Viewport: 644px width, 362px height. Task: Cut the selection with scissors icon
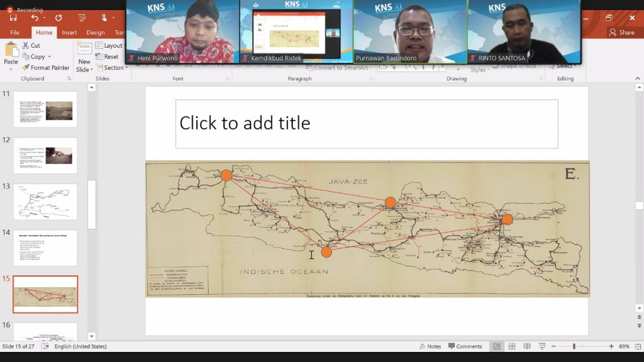(x=31, y=45)
